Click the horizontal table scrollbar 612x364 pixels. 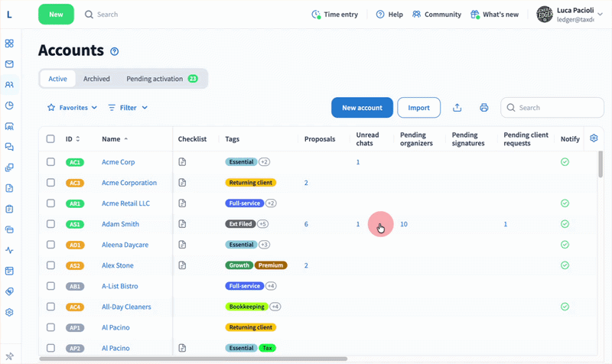(191, 358)
